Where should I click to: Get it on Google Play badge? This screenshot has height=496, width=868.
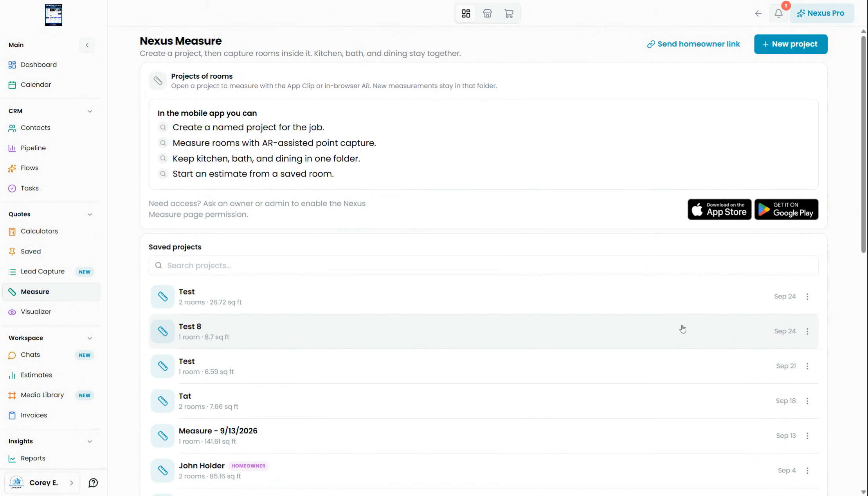pos(786,209)
